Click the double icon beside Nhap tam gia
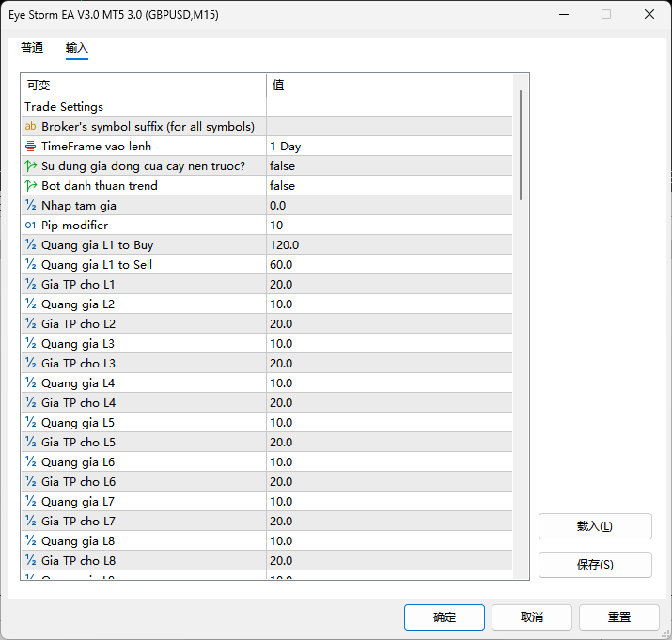 [30, 206]
